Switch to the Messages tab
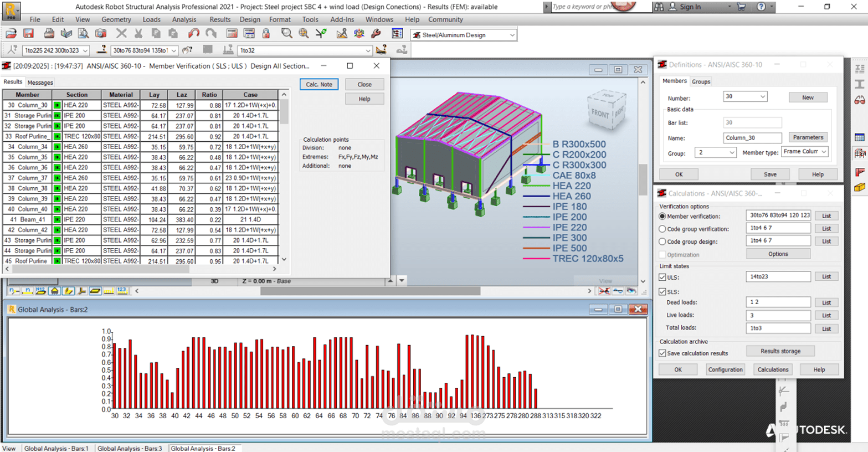The width and height of the screenshot is (868, 452). pos(40,83)
